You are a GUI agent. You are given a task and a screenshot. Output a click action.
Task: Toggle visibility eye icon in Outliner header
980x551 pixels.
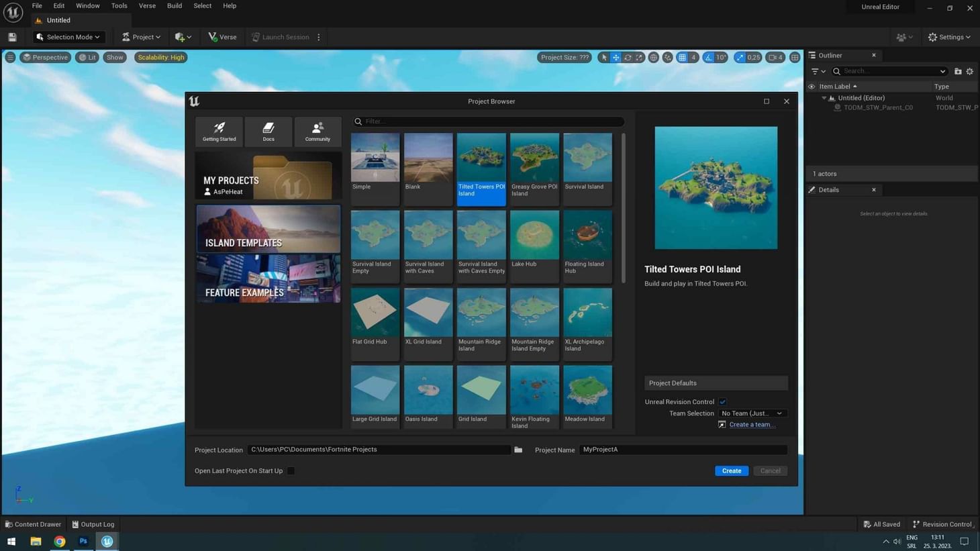(812, 87)
